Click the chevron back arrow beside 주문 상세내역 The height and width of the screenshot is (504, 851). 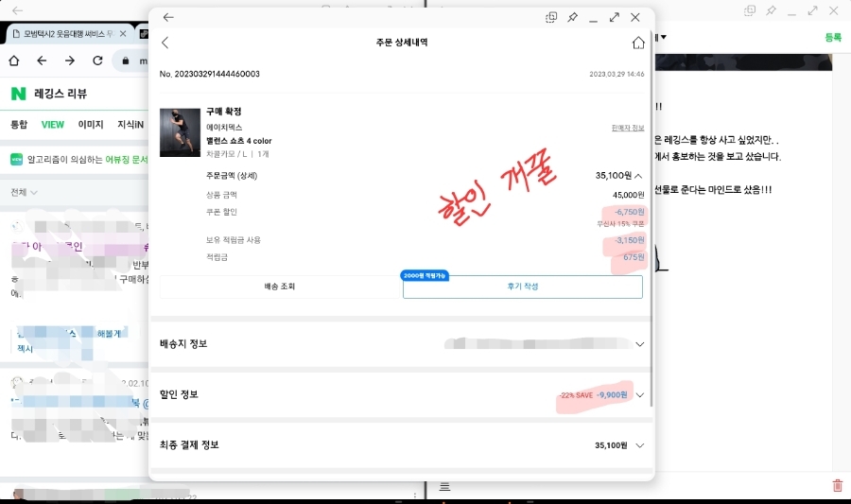click(165, 43)
